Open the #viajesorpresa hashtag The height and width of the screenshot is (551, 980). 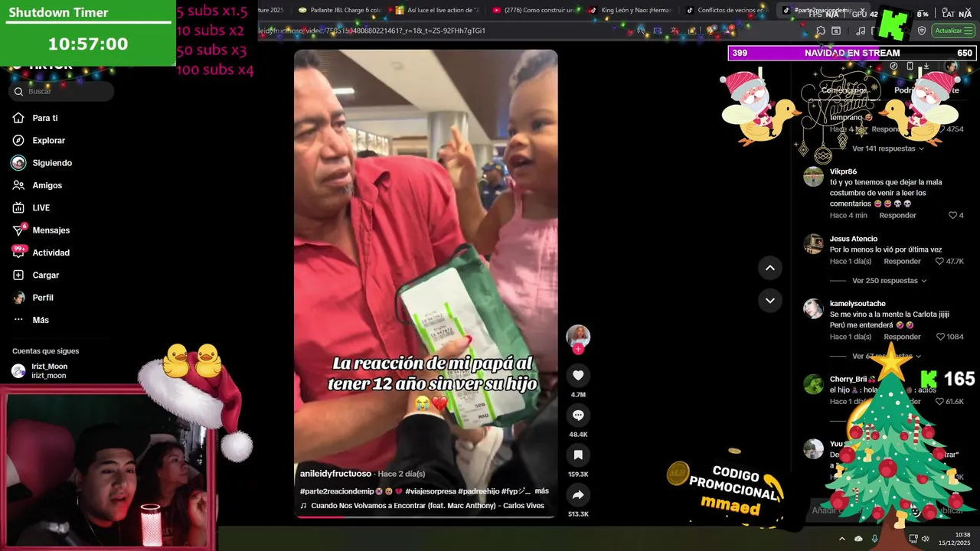pos(430,491)
